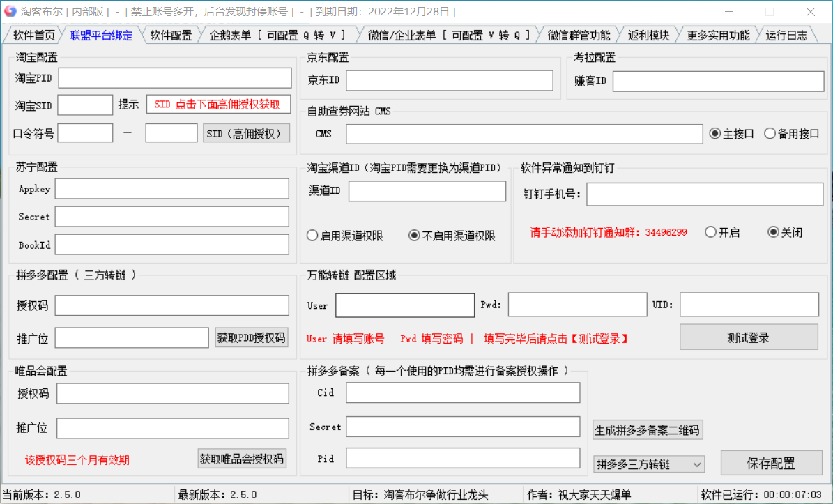Turn on DingTalk notification with 开启
The height and width of the screenshot is (504, 833).
[x=722, y=232]
